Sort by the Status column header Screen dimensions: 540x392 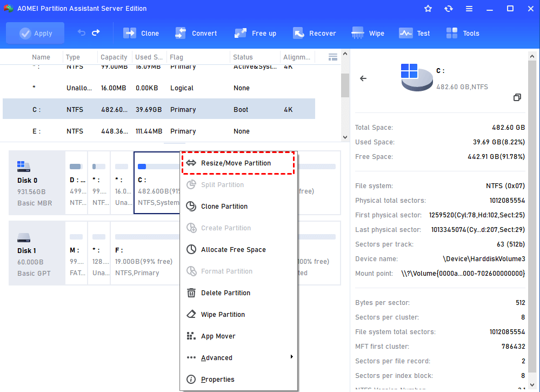pyautogui.click(x=243, y=57)
